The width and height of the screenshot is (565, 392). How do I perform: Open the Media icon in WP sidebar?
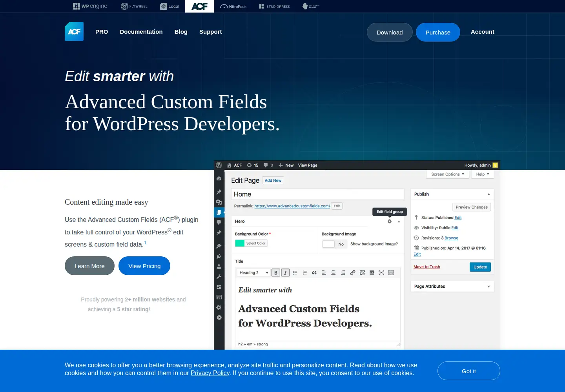click(x=219, y=202)
